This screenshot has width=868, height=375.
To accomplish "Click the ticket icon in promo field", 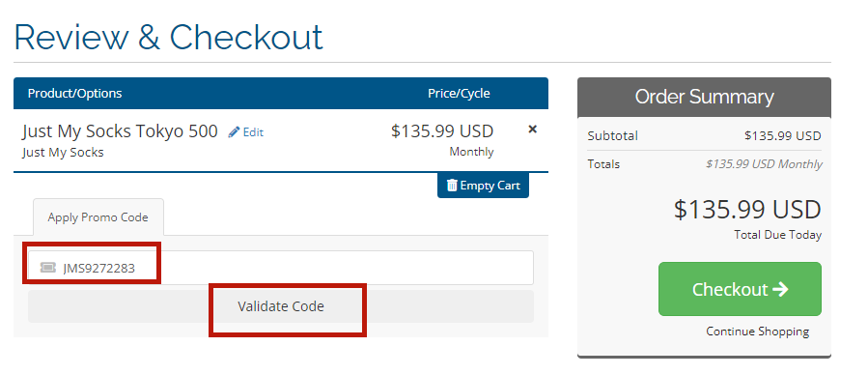I will click(x=48, y=268).
